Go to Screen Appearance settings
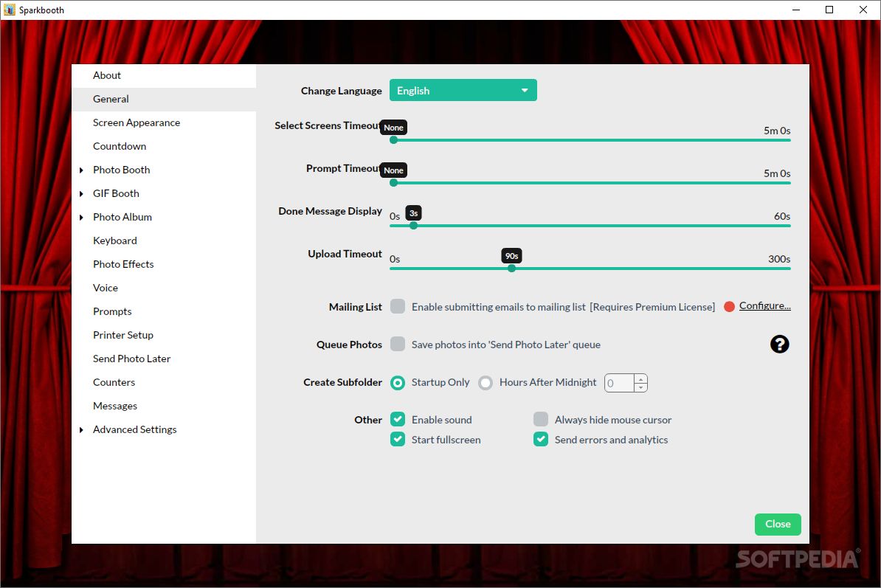This screenshot has width=881, height=588. click(164, 122)
